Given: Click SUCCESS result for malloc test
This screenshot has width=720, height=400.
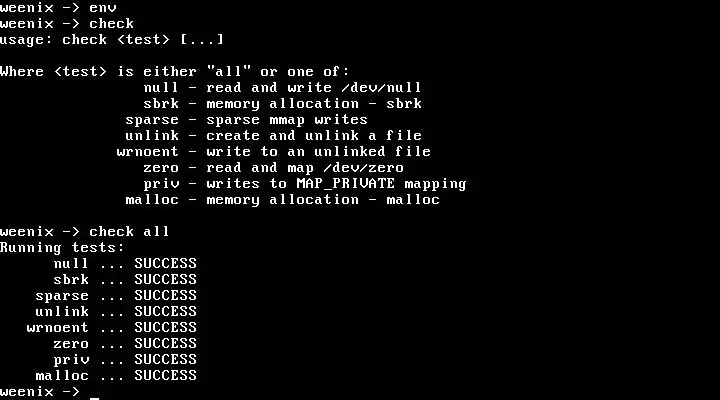Looking at the screenshot, I should [165, 376].
